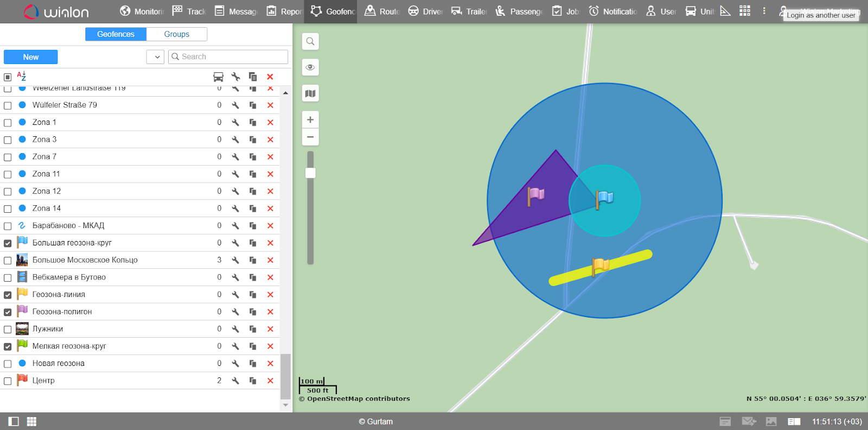The height and width of the screenshot is (430, 868).
Task: Edit properties of Zona 12 geofence
Action: tap(235, 191)
